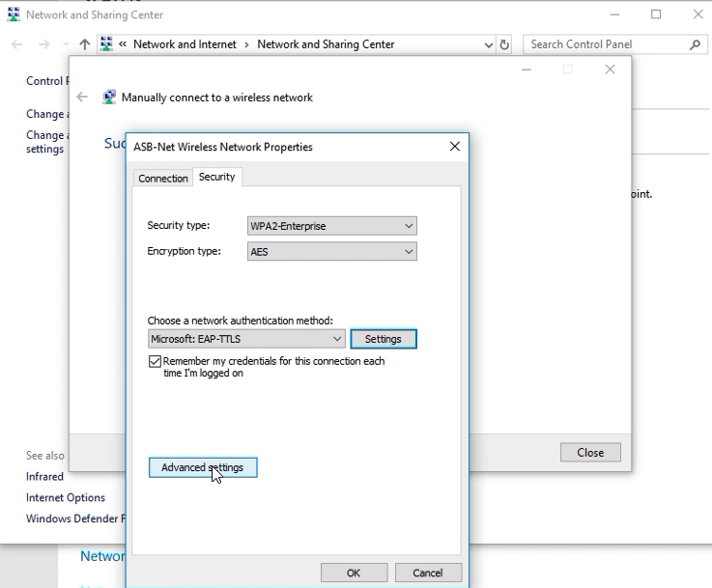Click Close in Manually connect wizard

(590, 452)
